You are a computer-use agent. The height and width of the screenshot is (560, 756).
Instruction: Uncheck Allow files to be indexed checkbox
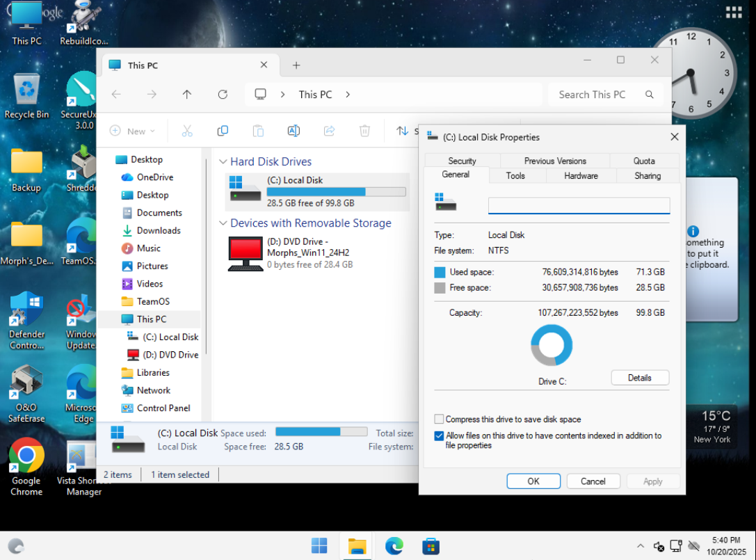439,436
